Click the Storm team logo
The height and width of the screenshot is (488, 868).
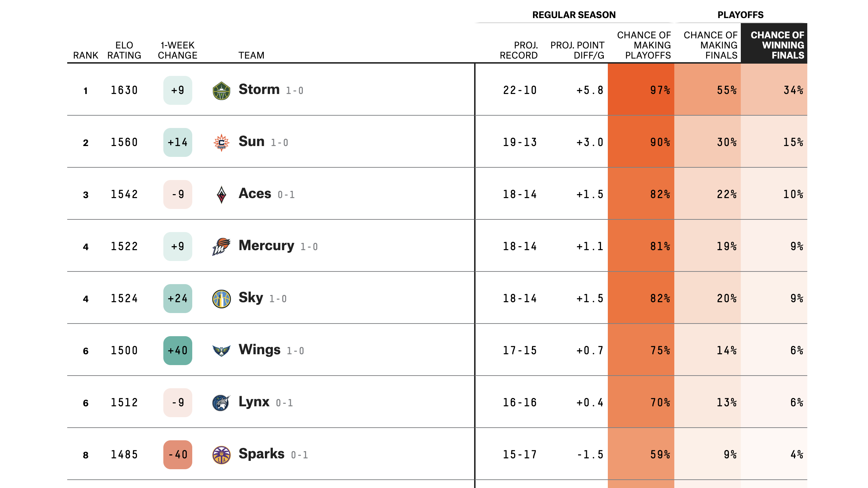click(221, 90)
